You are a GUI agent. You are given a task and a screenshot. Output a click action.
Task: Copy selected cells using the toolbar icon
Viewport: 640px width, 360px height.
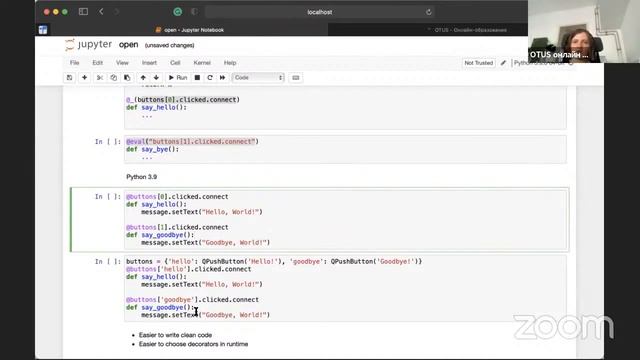pyautogui.click(x=113, y=78)
